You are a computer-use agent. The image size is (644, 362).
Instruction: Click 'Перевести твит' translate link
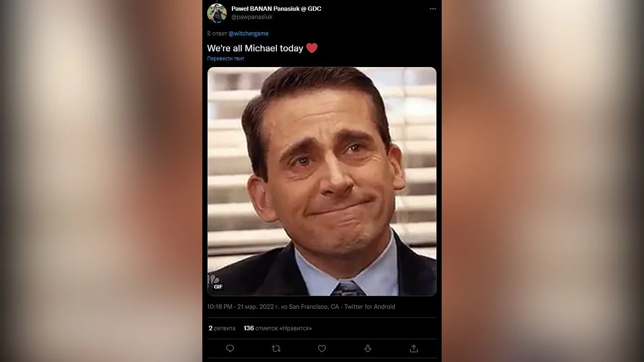coord(225,58)
